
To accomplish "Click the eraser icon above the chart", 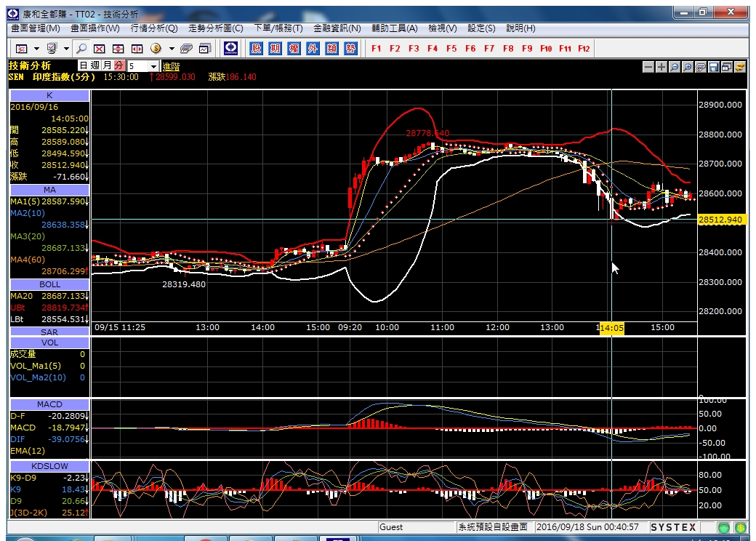I will tap(701, 67).
